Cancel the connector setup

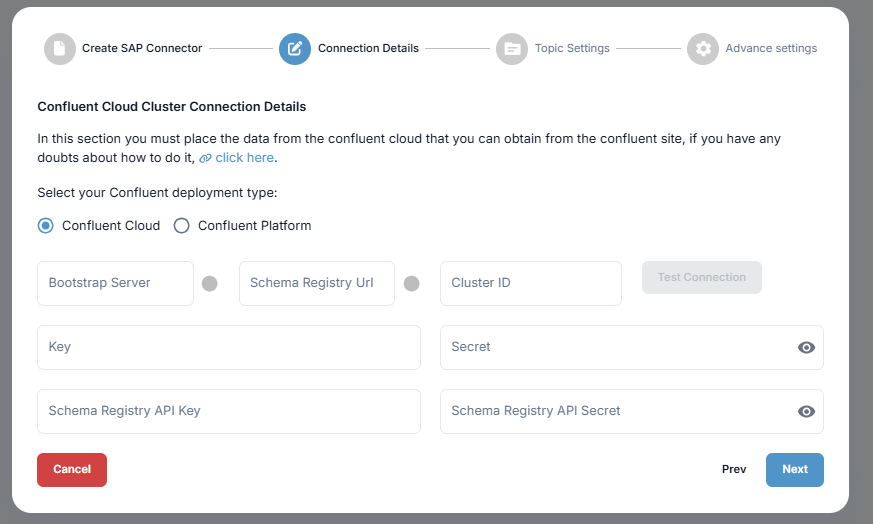click(72, 469)
